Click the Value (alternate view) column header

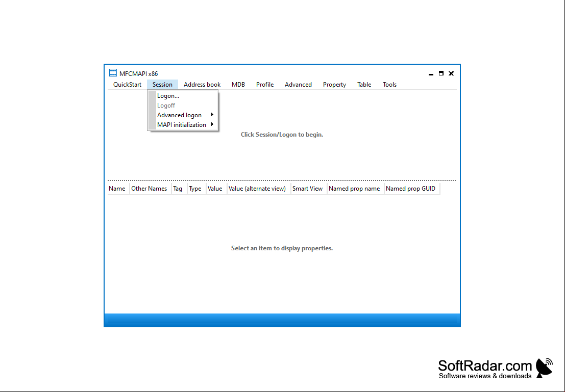click(x=259, y=189)
